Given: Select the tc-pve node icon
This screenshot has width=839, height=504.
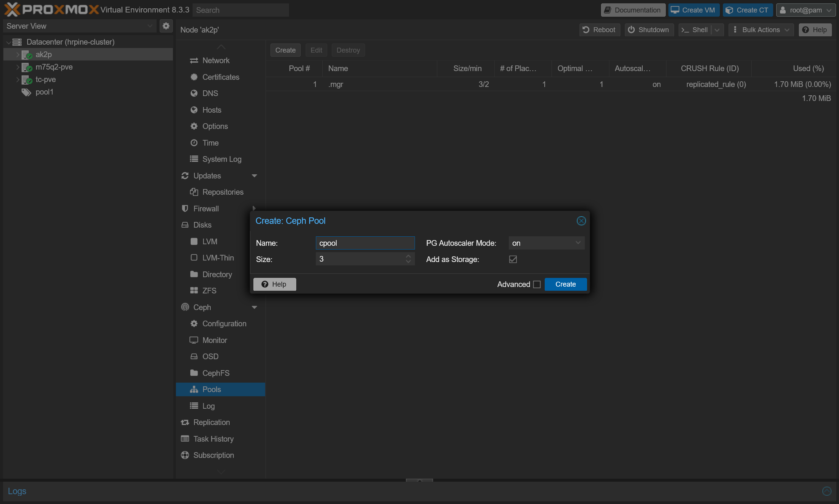Looking at the screenshot, I should pos(27,80).
